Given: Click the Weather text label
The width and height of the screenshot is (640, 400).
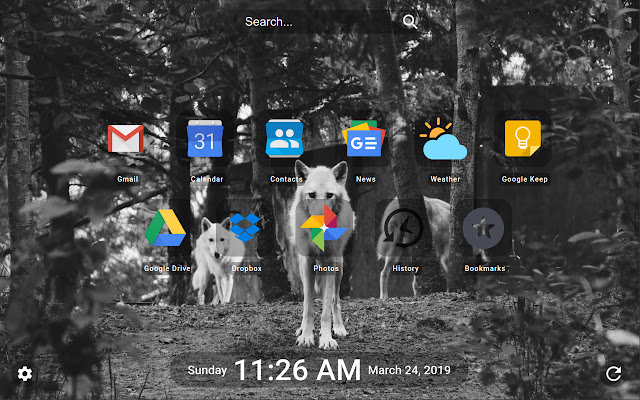Looking at the screenshot, I should tap(445, 179).
